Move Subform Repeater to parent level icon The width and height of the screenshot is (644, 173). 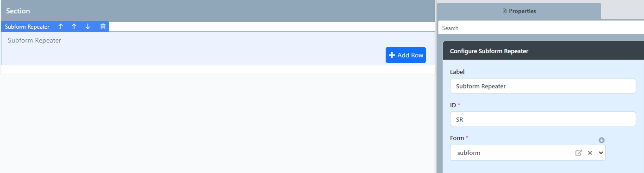coord(60,27)
